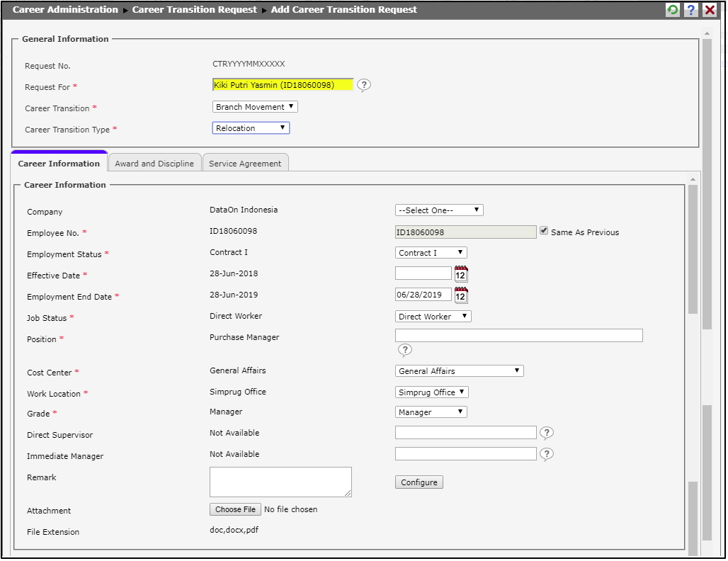
Task: Open the Effective Date calendar picker
Action: pos(461,274)
